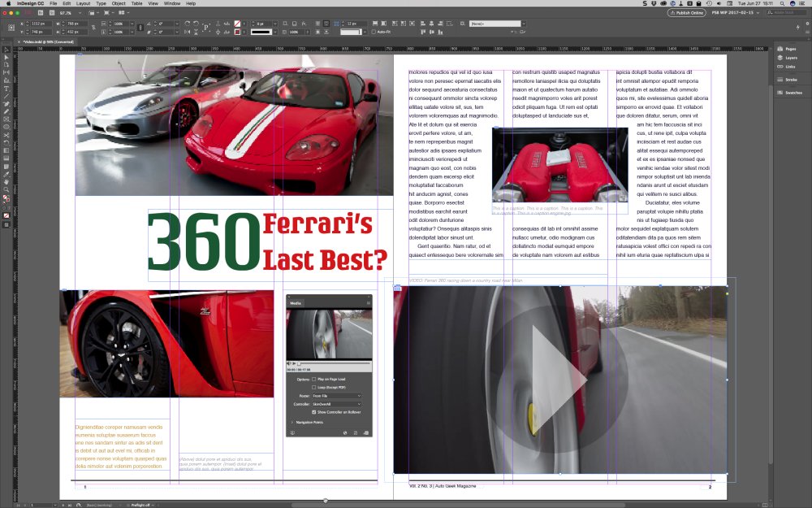The height and width of the screenshot is (508, 812).
Task: Click the Publish Online button
Action: click(x=687, y=13)
